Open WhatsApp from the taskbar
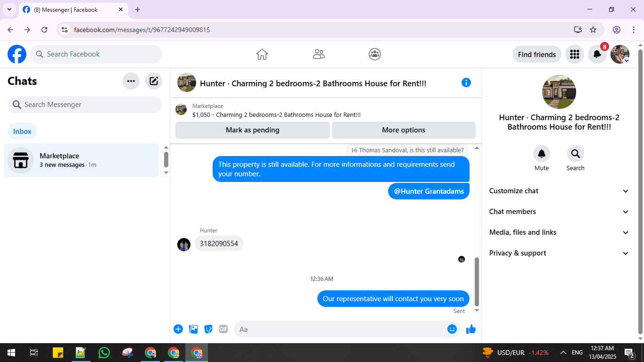 tap(104, 353)
